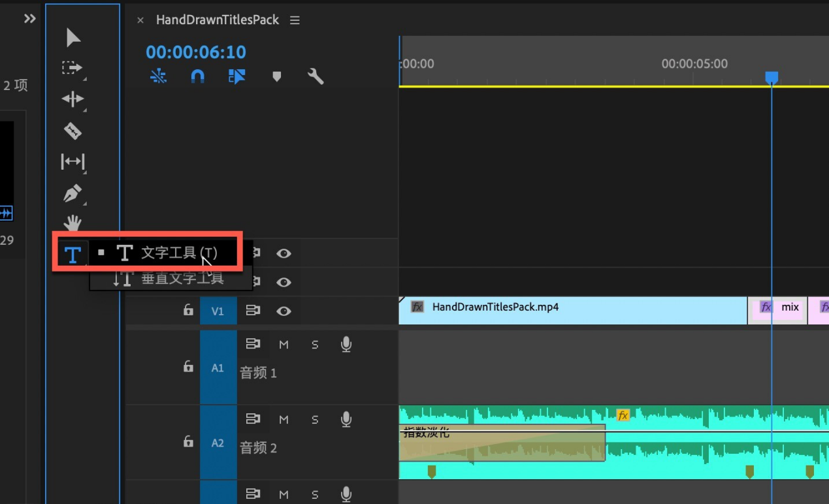Select the Pen tool

tap(73, 193)
